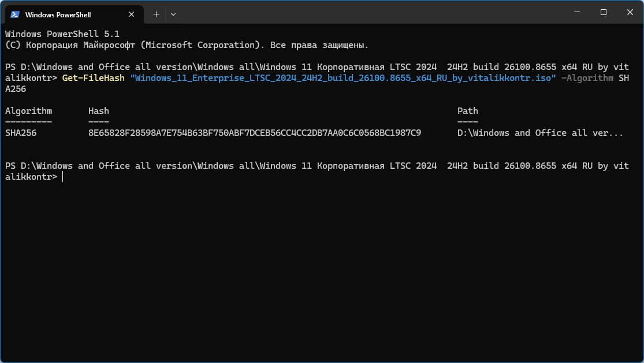Image resolution: width=644 pixels, height=363 pixels.
Task: Click the Algorithm column header
Action: 29,111
